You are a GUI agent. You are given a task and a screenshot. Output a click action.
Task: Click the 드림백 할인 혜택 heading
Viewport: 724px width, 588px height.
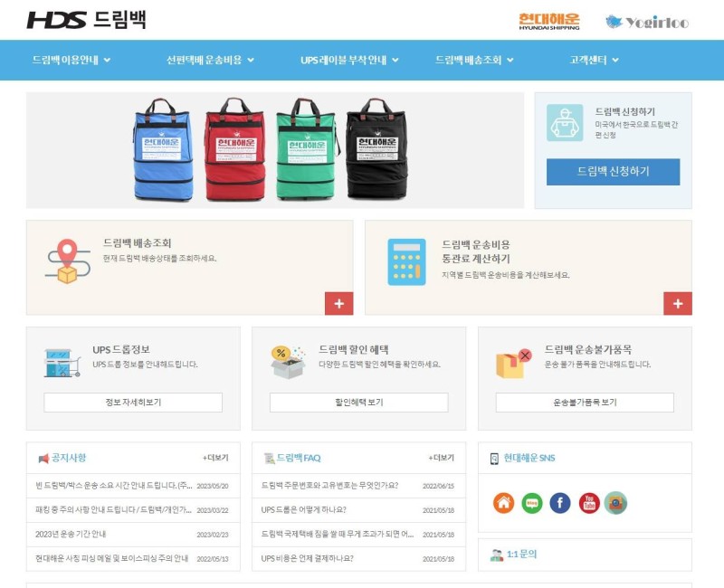click(354, 349)
